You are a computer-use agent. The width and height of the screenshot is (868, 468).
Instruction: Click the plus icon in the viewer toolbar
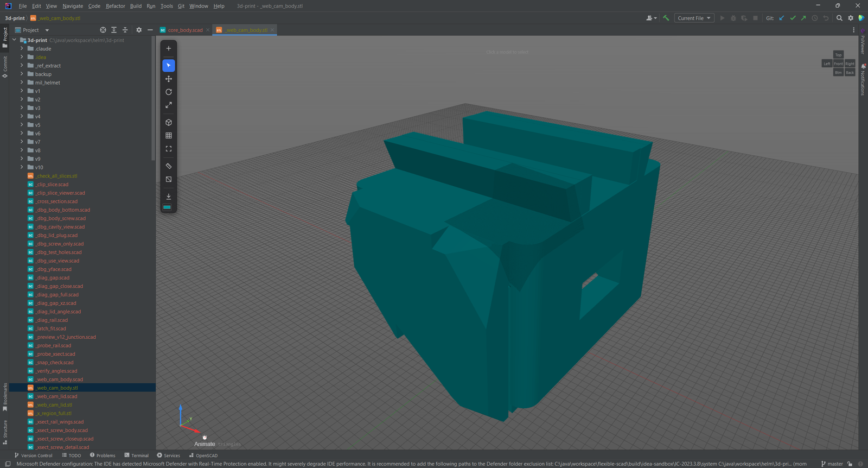point(169,48)
